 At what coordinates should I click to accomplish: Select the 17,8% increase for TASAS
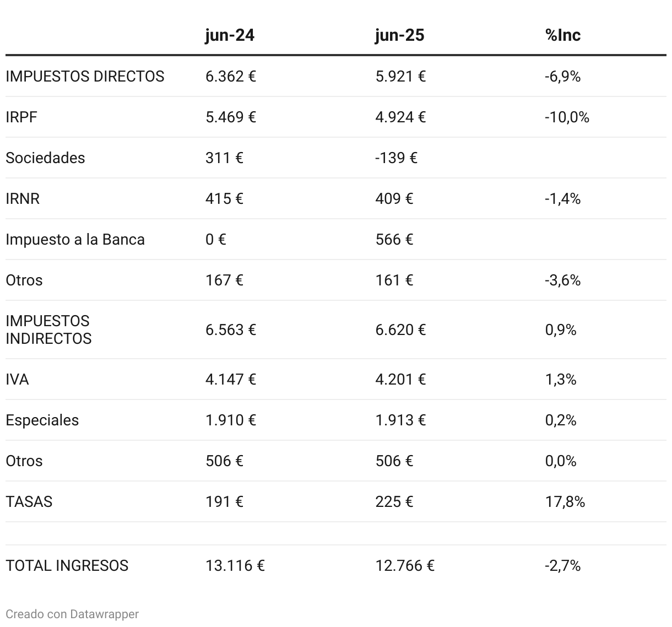[565, 501]
